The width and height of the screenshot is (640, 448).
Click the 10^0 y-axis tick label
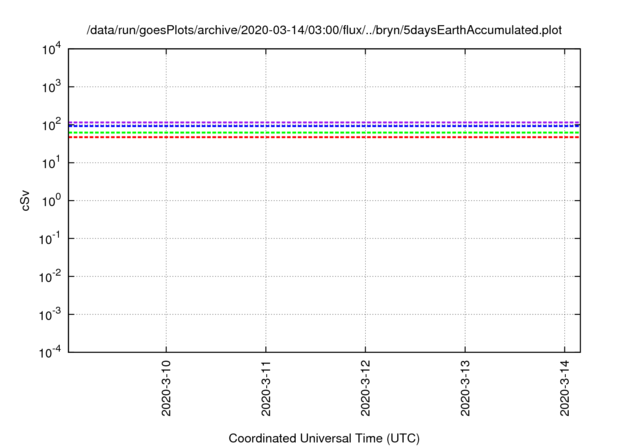(52, 201)
